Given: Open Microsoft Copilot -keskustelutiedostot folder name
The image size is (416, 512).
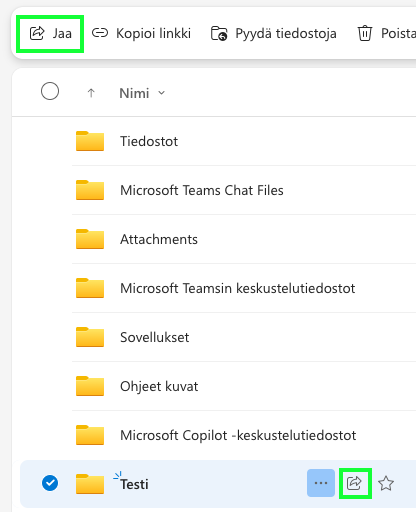Looking at the screenshot, I should (x=238, y=435).
